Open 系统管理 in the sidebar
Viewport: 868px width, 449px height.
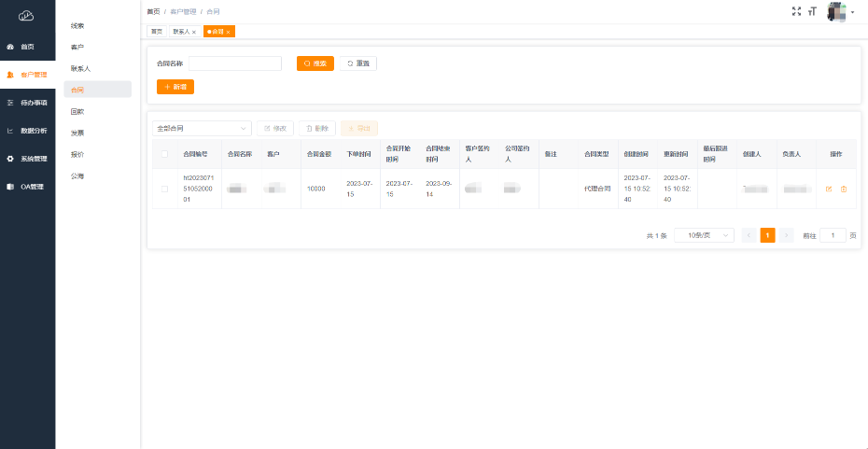[x=27, y=159]
